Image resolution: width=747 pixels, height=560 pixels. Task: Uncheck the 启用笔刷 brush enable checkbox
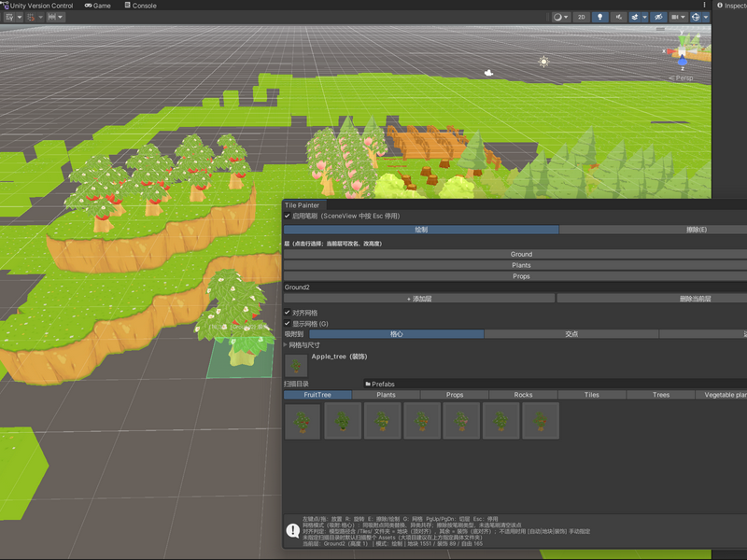[288, 216]
